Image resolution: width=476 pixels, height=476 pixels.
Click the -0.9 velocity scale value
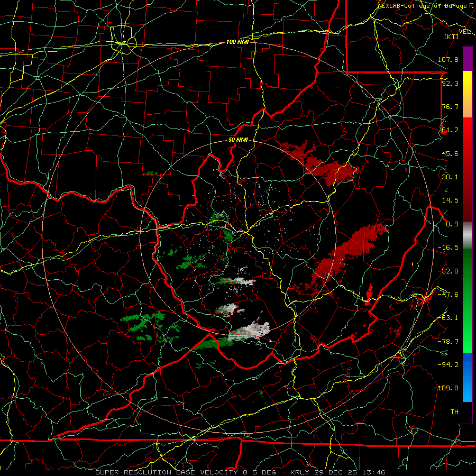(x=450, y=224)
